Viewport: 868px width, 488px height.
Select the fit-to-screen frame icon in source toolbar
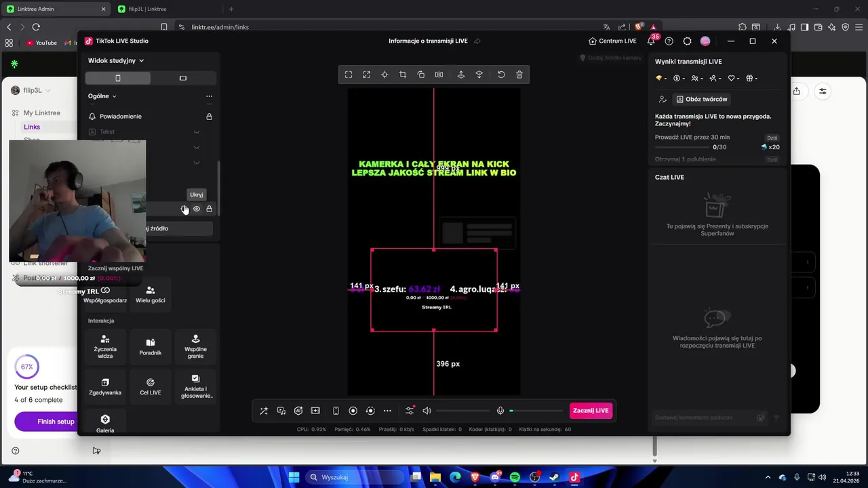pos(349,75)
